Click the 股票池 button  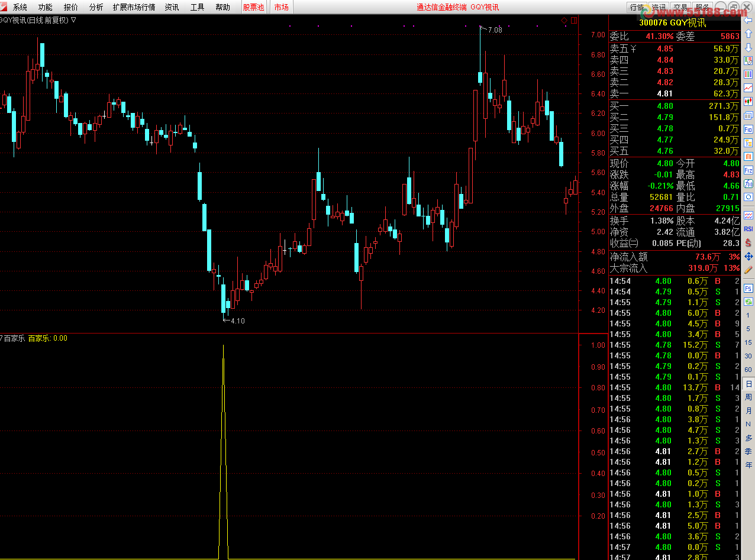(x=254, y=7)
